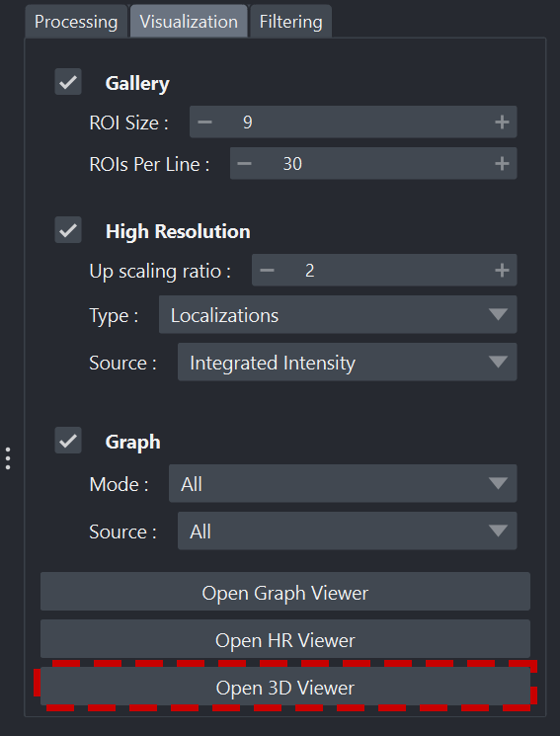Uncheck the Gallery checkbox
Screen dimensions: 560x736
[x=68, y=82]
